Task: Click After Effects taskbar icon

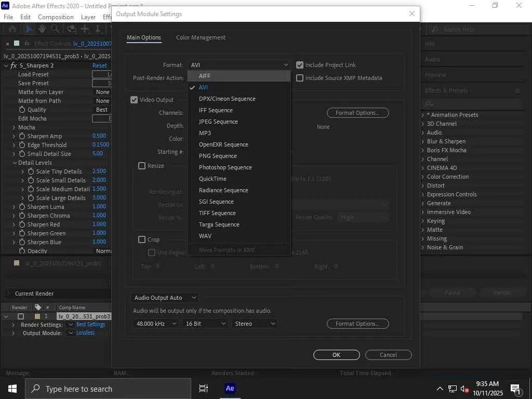Action: click(x=230, y=389)
